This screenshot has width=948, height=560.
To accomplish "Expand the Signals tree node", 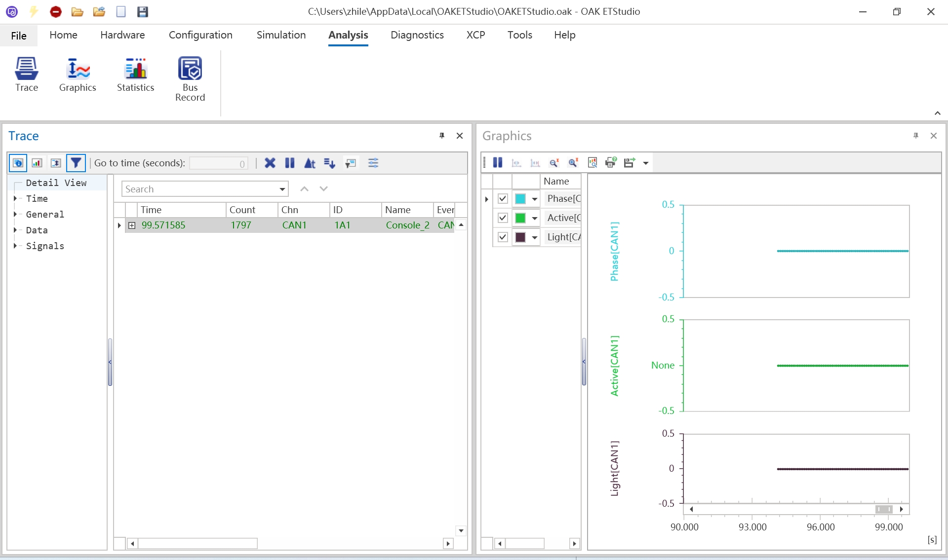I will pyautogui.click(x=15, y=246).
